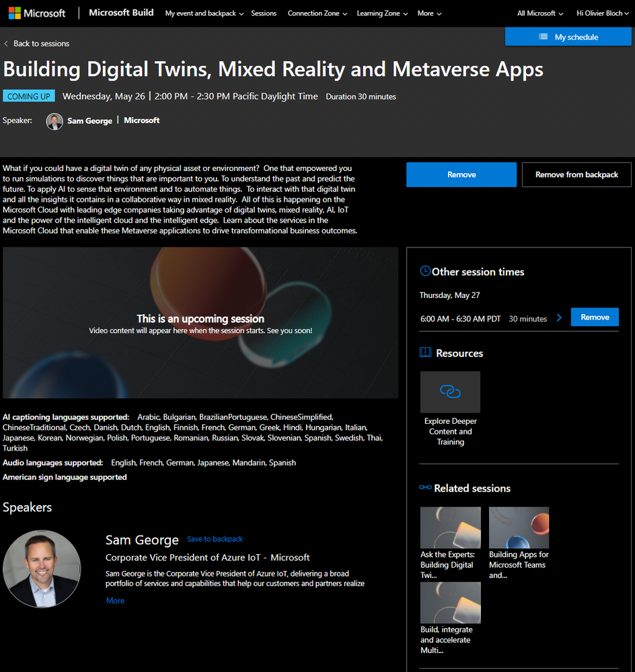Click the Sam George name in Speakers section

pyautogui.click(x=142, y=540)
